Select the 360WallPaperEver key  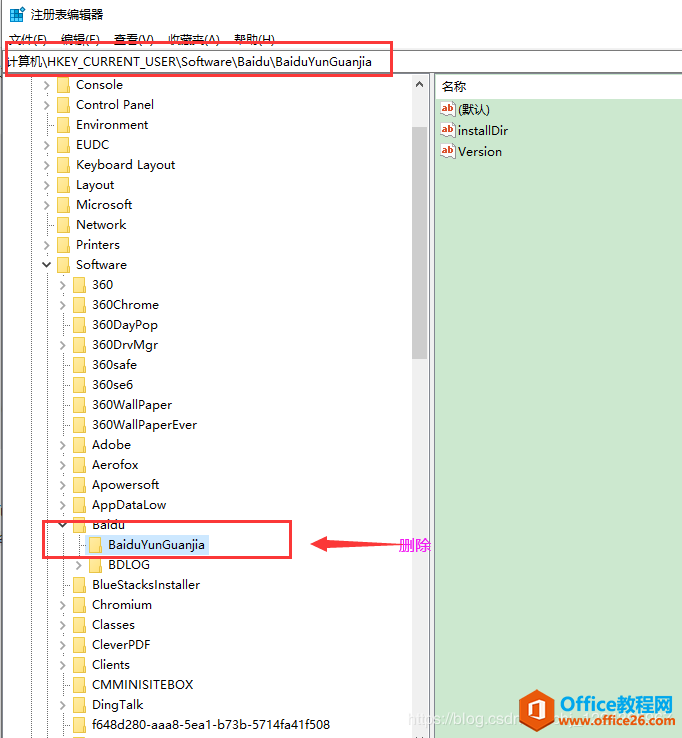[x=144, y=425]
